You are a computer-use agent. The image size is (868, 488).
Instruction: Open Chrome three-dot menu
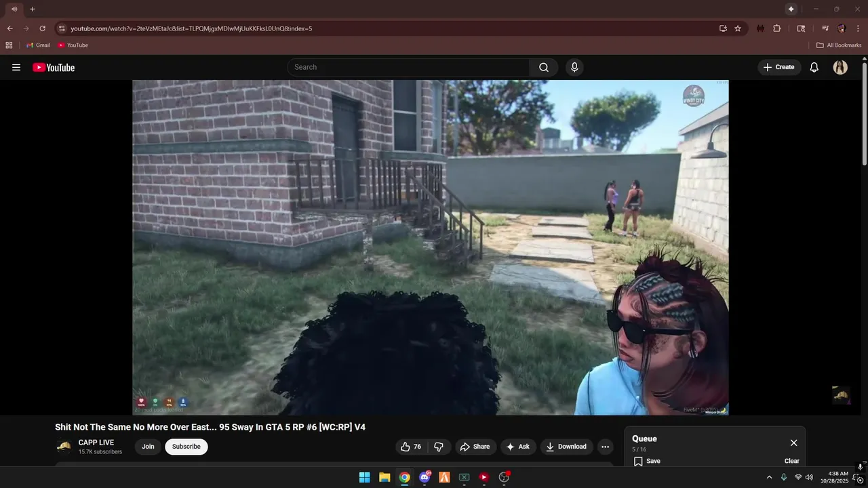point(859,28)
